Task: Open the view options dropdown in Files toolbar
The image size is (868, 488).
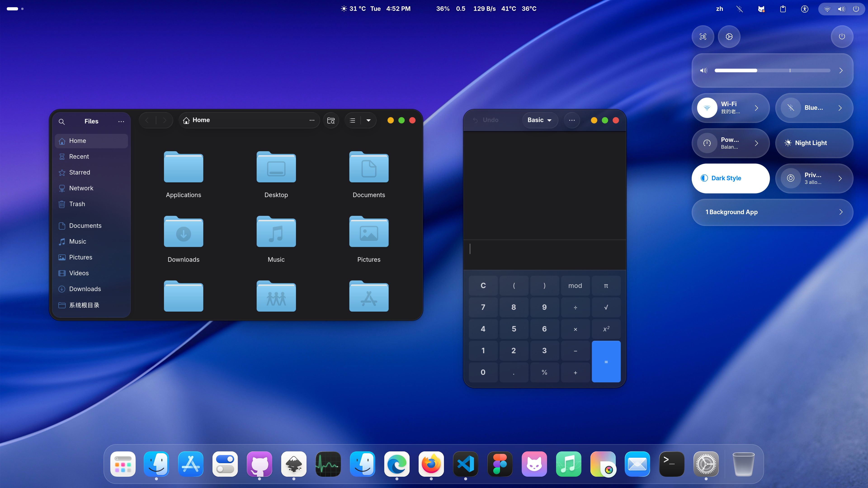Action: point(368,120)
